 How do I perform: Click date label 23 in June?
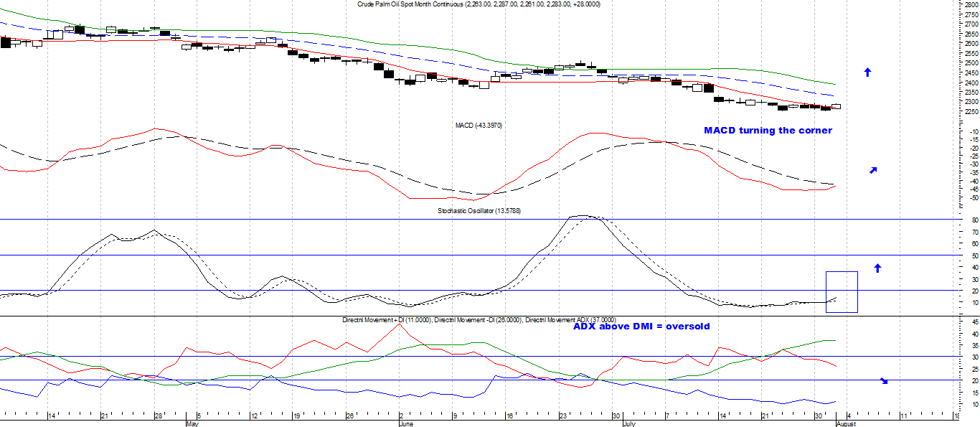tap(563, 416)
